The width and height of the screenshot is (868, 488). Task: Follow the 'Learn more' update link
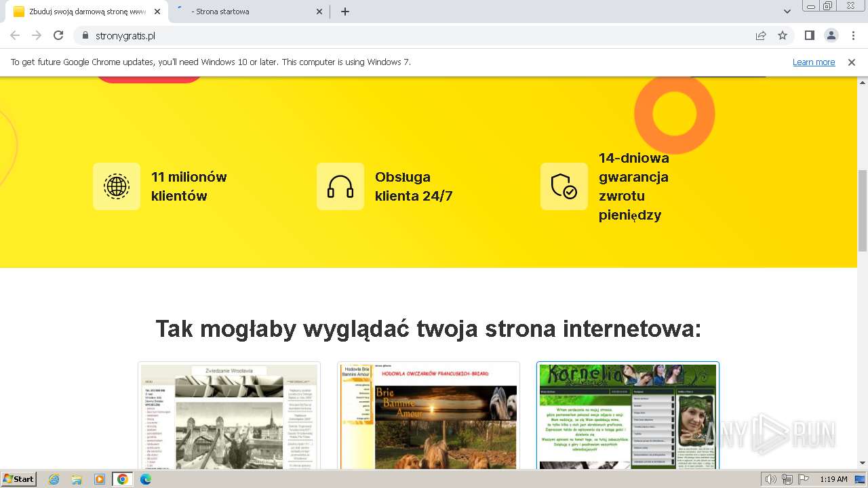(814, 62)
